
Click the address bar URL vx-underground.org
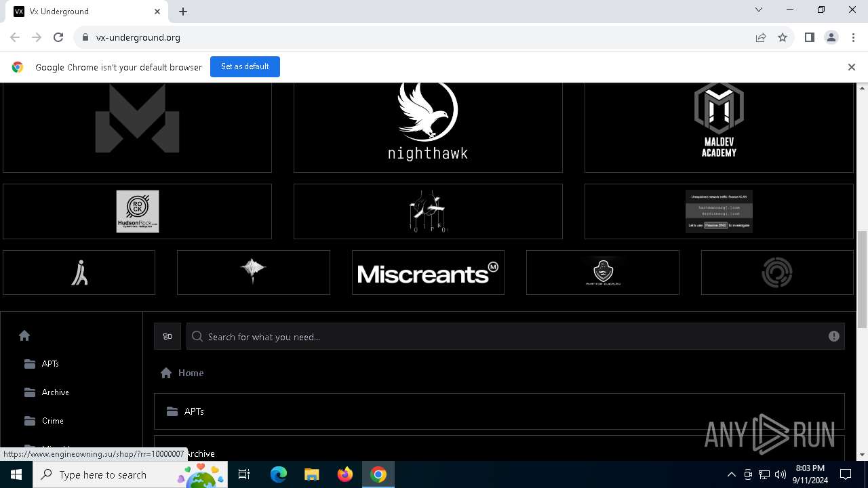coord(138,37)
